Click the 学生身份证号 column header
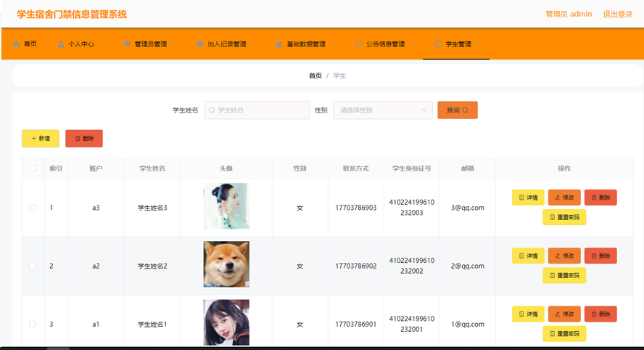Screen dimensions: 644x350 412,168
